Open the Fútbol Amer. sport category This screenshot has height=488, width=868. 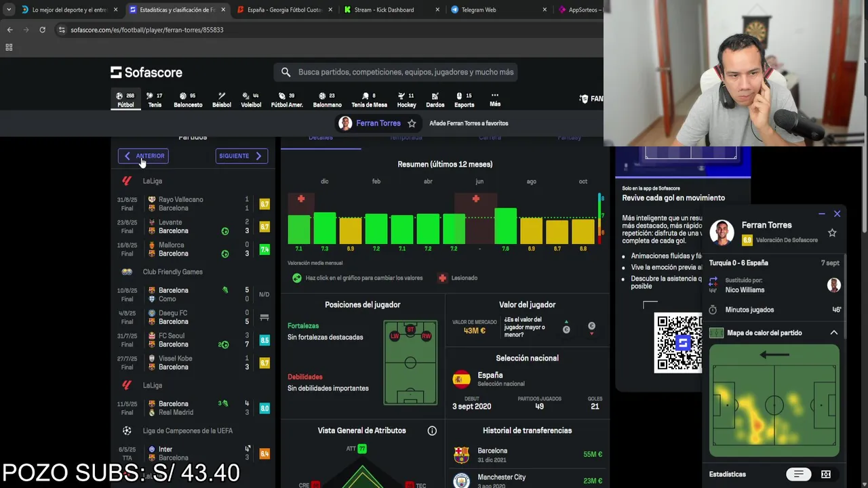click(x=287, y=100)
